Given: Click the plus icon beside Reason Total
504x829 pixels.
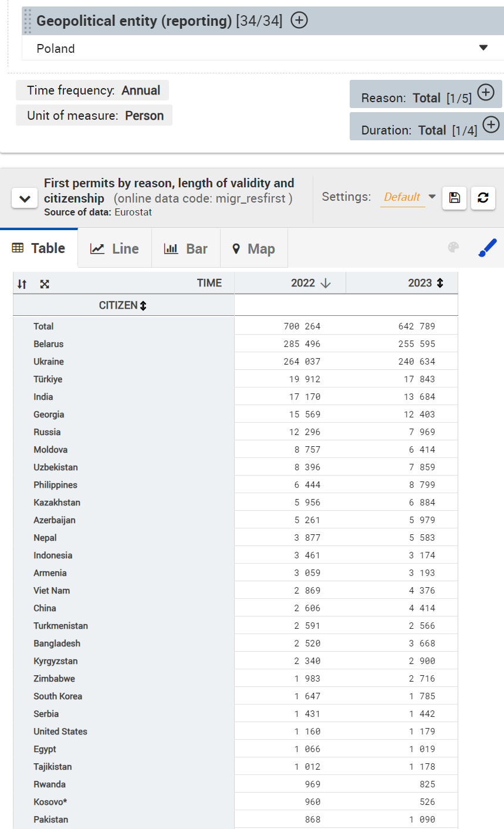Looking at the screenshot, I should pos(486,93).
